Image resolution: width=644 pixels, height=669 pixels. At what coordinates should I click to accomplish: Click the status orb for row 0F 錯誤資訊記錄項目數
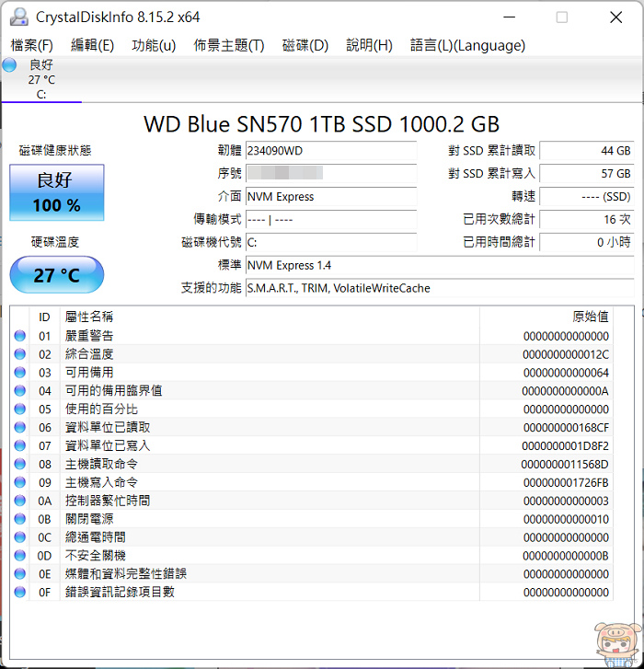pos(19,593)
